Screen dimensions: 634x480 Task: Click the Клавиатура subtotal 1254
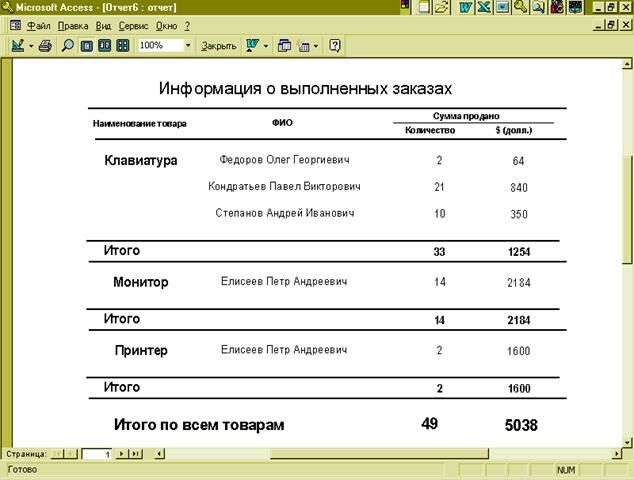pyautogui.click(x=519, y=252)
